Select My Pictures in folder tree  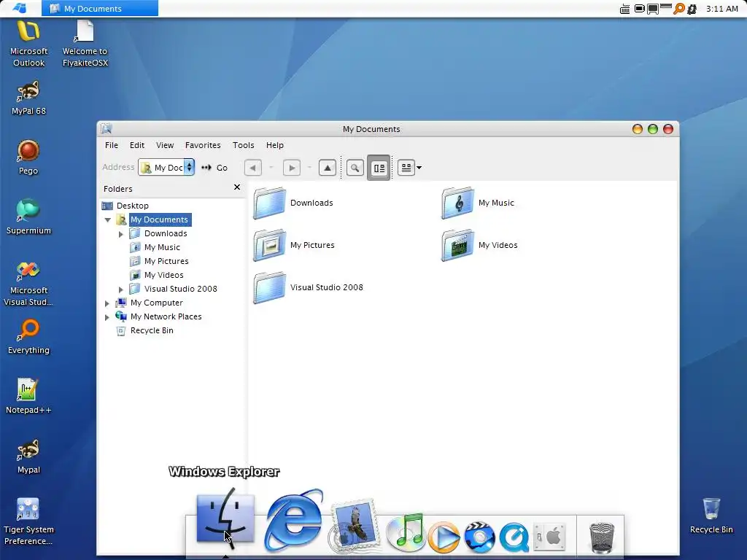pyautogui.click(x=166, y=261)
